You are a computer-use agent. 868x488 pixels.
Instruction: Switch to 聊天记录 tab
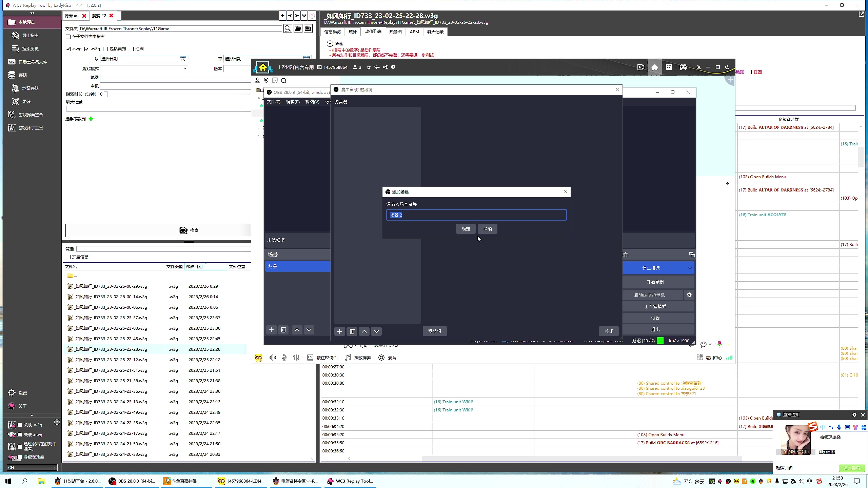[435, 32]
